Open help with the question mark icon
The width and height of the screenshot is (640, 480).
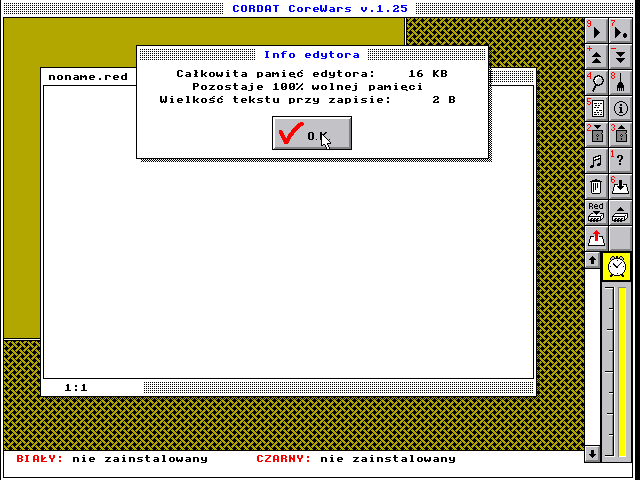pos(620,160)
